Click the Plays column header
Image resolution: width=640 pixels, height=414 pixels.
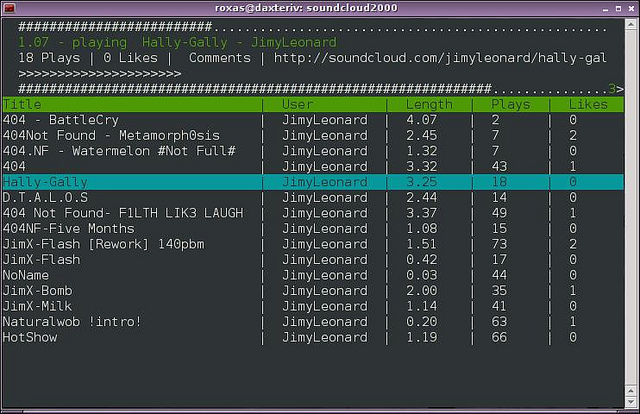(511, 104)
